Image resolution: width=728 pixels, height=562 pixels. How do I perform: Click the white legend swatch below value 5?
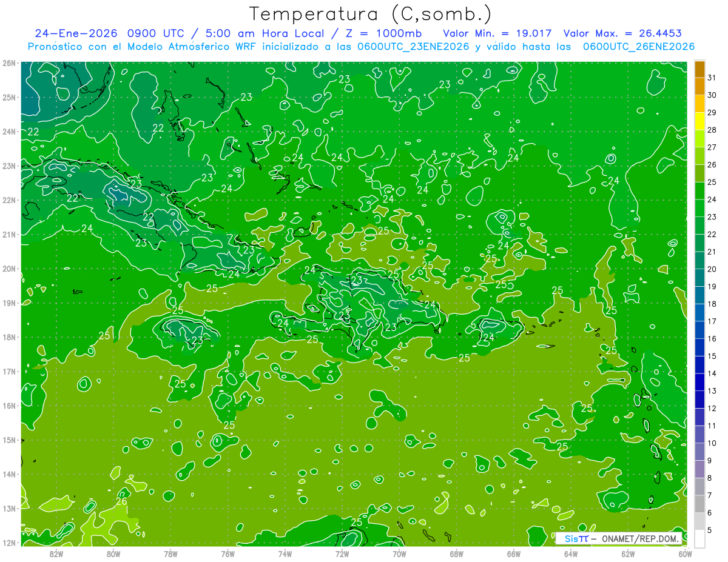click(x=699, y=538)
